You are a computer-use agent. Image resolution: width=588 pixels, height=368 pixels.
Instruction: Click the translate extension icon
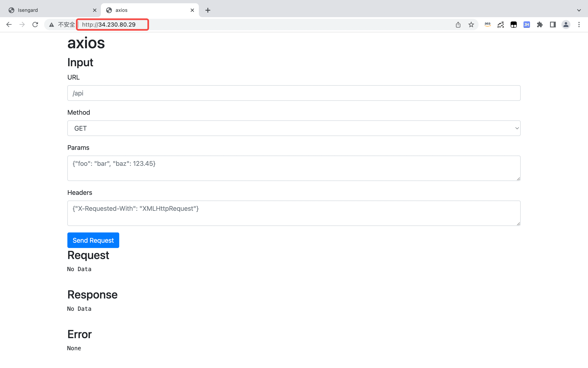(x=501, y=25)
